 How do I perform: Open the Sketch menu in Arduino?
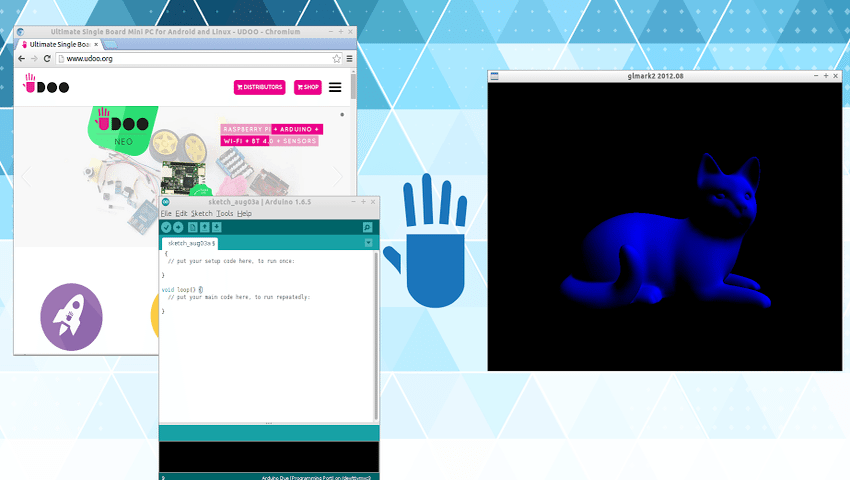coord(202,214)
